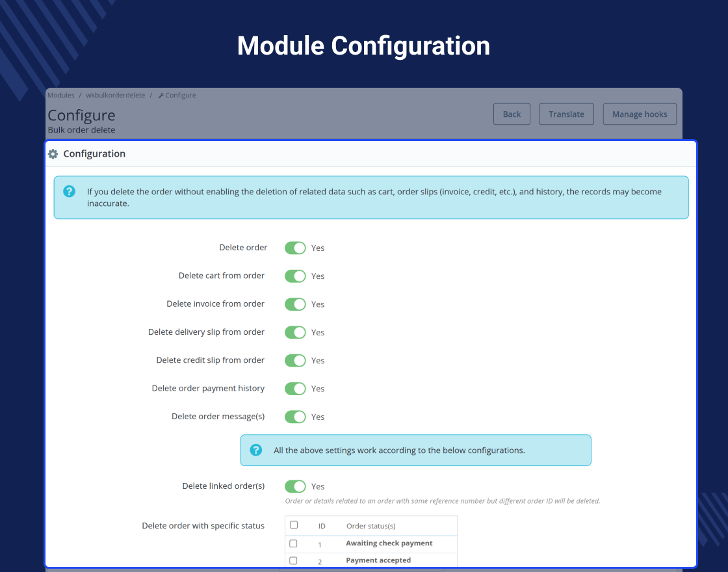Image resolution: width=728 pixels, height=572 pixels.
Task: Click the Configuration gear icon
Action: tap(53, 153)
